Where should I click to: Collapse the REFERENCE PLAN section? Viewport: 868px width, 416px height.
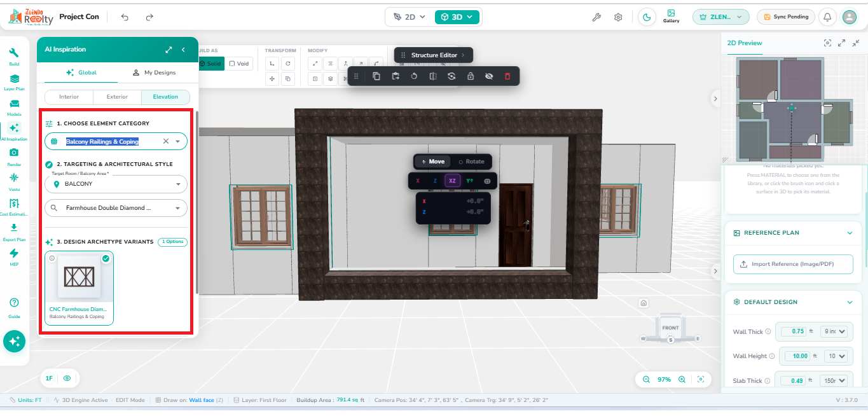850,233
